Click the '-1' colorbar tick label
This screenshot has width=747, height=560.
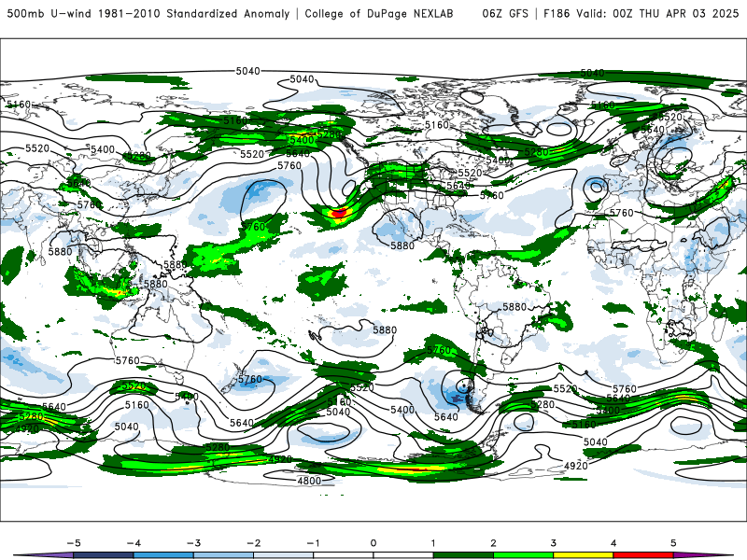(x=313, y=543)
